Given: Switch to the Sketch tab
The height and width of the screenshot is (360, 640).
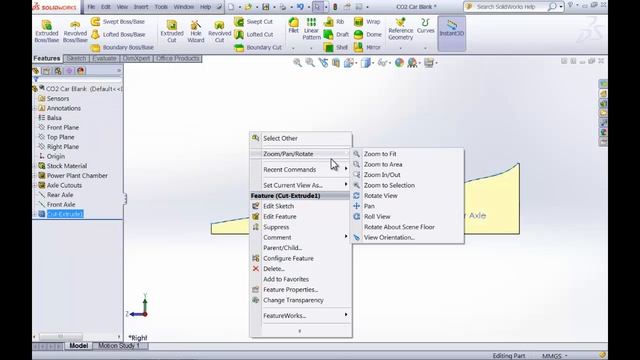Looking at the screenshot, I should click(76, 59).
